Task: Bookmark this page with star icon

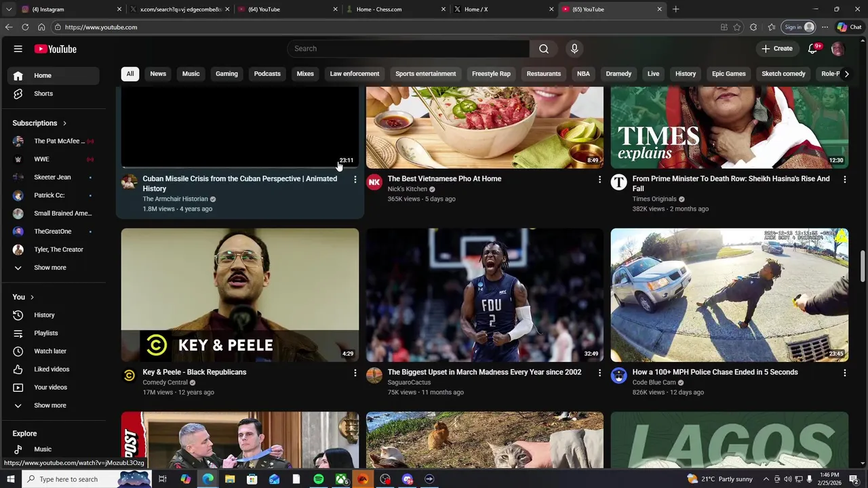Action: pyautogui.click(x=737, y=27)
